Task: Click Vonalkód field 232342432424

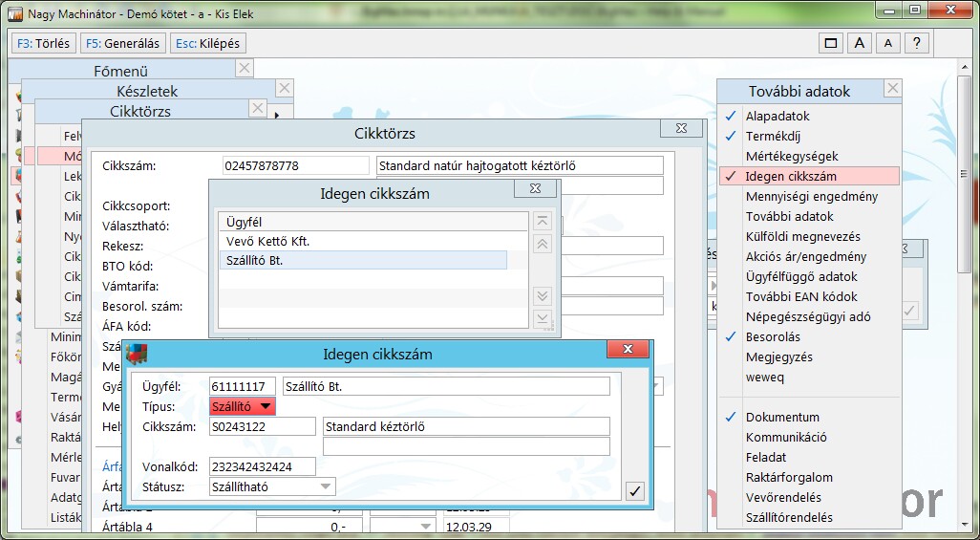Action: point(263,466)
